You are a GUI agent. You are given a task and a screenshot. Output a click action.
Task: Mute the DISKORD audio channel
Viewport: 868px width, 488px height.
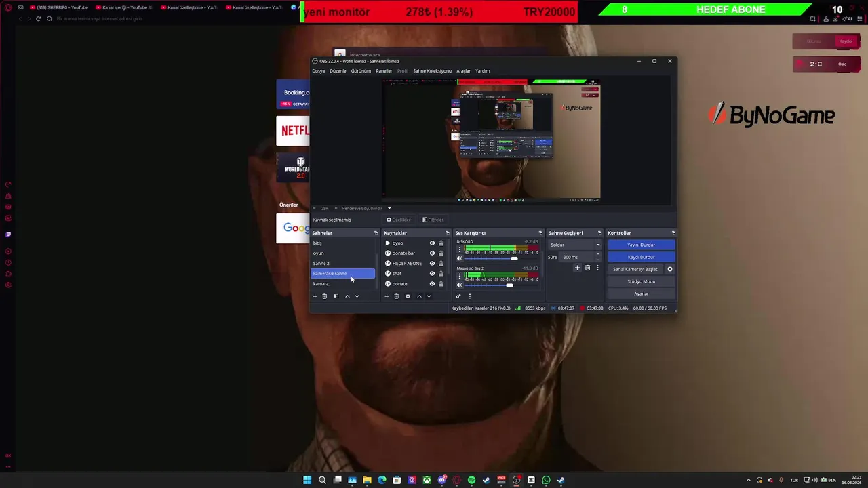[x=459, y=258]
